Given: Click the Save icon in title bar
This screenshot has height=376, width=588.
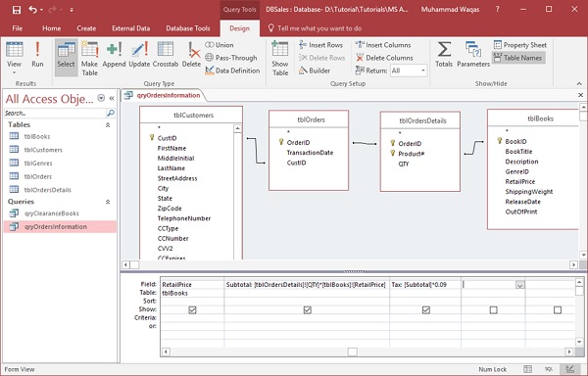Looking at the screenshot, I should 17,10.
